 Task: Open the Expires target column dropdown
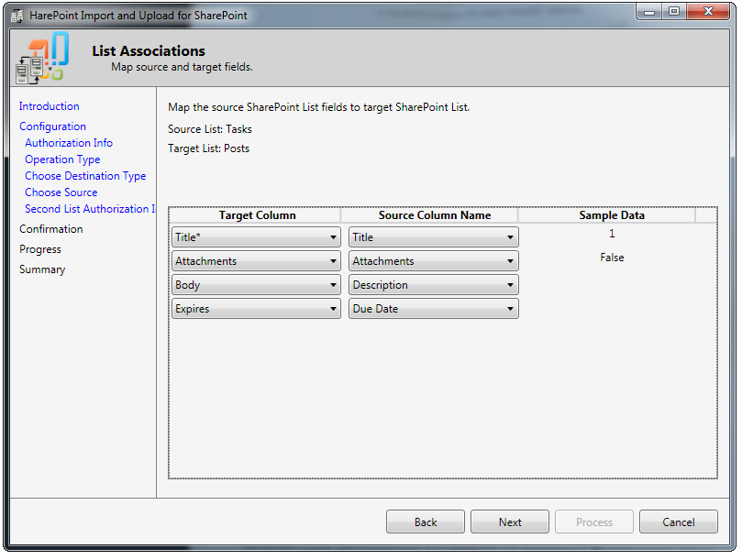[x=256, y=309]
